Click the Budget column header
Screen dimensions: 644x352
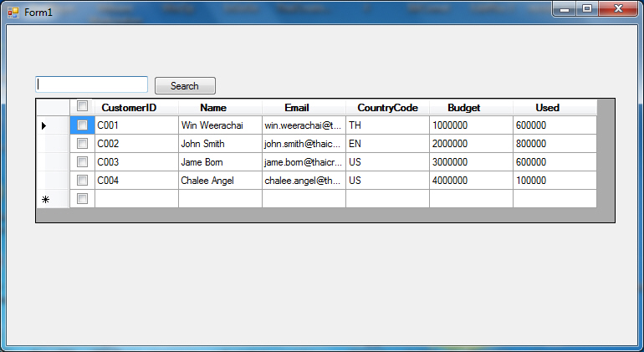pos(471,107)
